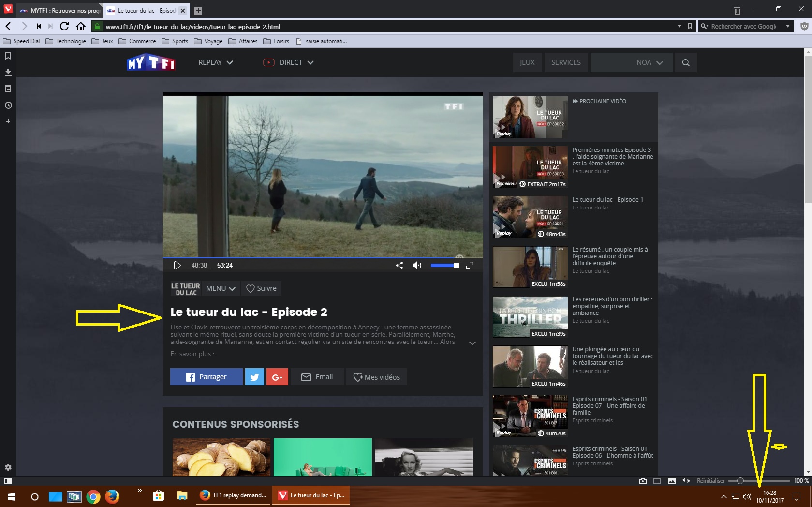The width and height of the screenshot is (812, 507).
Task: Adjust the video volume slider
Action: pyautogui.click(x=444, y=265)
